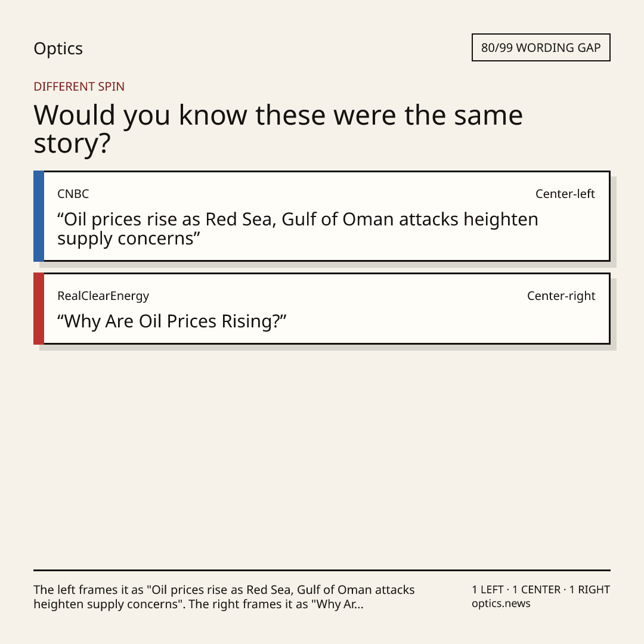Click the Center-left bias label
644x644 pixels.
pos(565,194)
